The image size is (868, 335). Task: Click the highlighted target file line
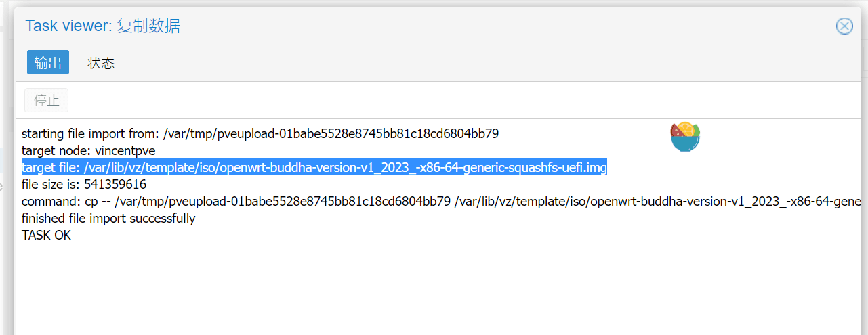(314, 168)
